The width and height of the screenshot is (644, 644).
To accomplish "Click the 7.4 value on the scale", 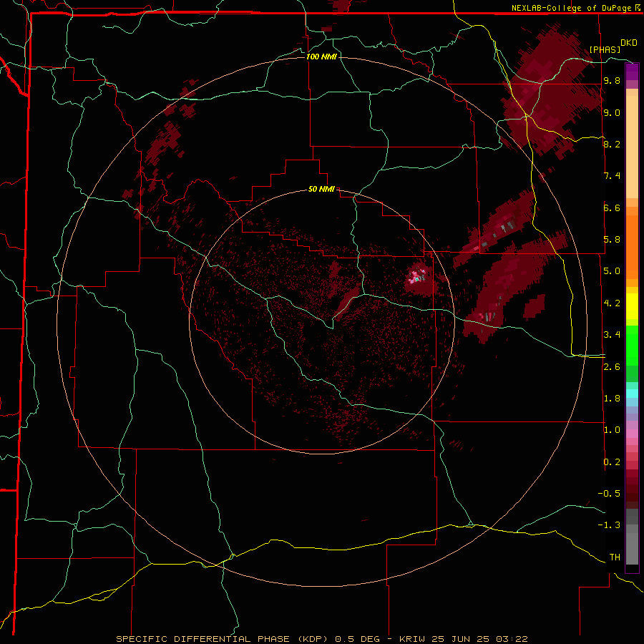I will point(612,176).
